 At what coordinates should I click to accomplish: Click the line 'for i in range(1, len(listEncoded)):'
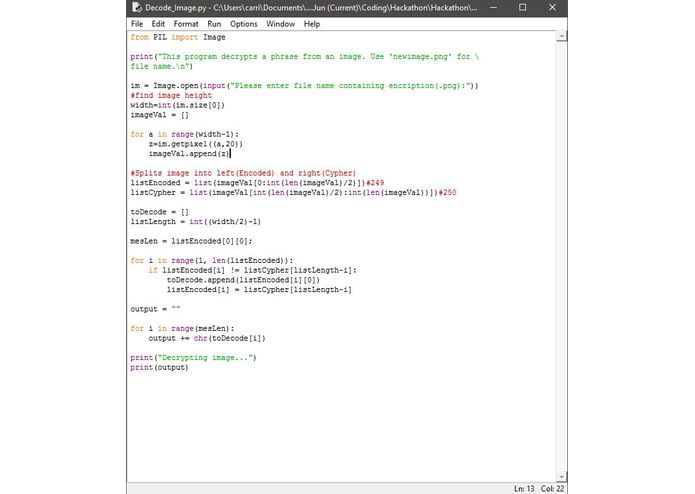[212, 261]
